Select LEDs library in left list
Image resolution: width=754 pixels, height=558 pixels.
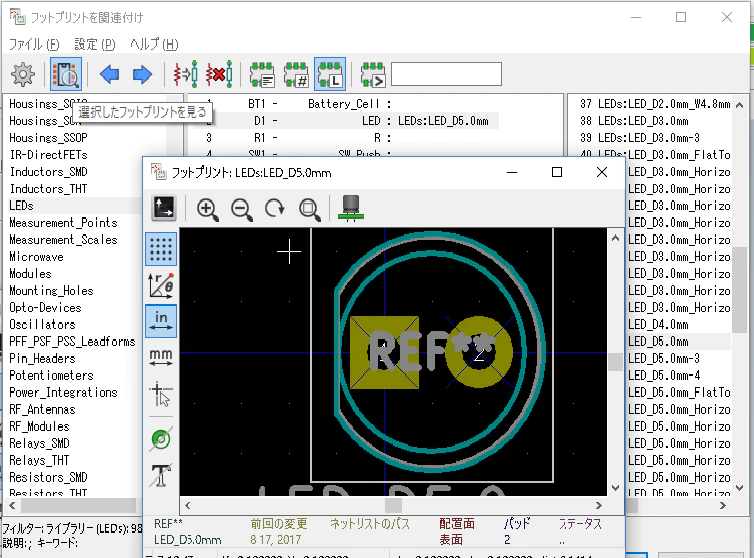point(75,205)
